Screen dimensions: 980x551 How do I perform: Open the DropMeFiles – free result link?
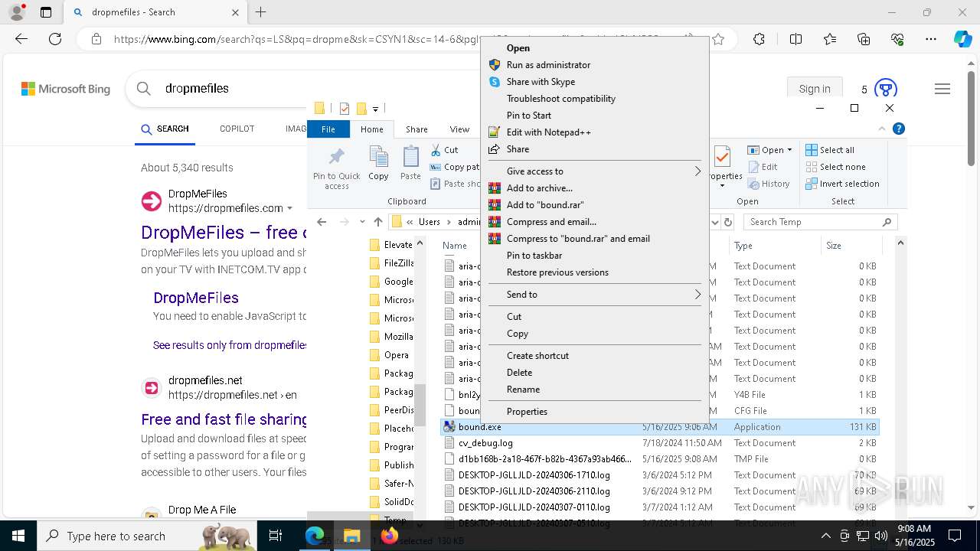pyautogui.click(x=224, y=233)
